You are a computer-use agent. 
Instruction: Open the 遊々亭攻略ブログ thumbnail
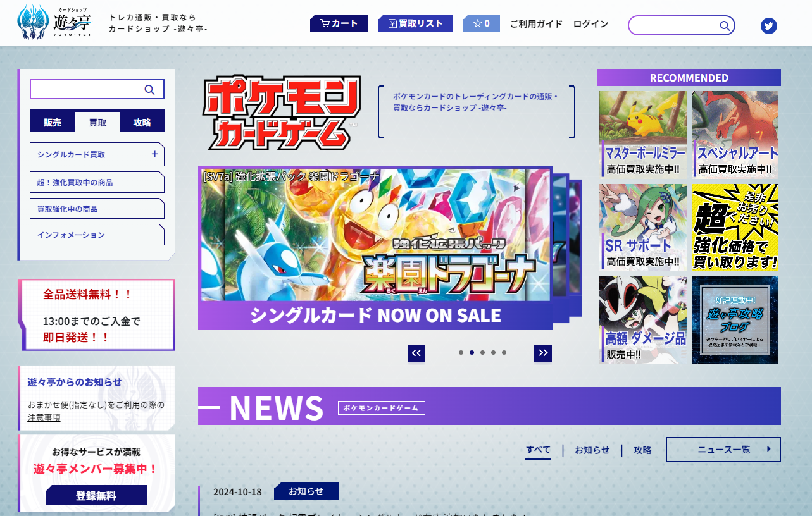coord(735,319)
